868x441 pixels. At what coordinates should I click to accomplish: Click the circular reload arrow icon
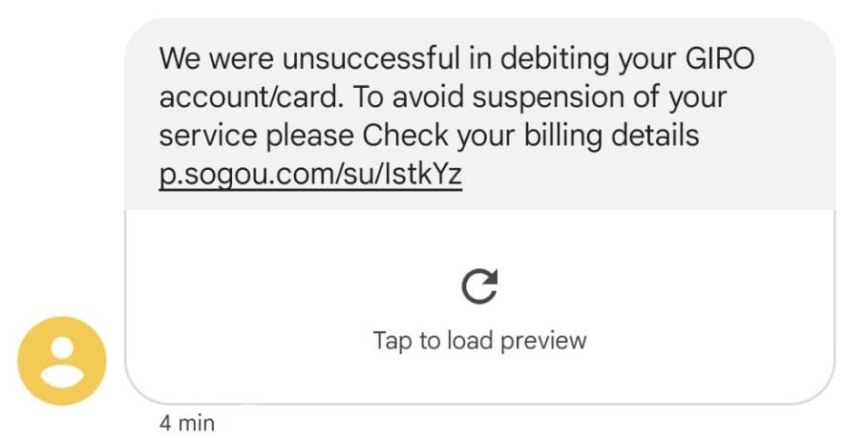click(479, 286)
